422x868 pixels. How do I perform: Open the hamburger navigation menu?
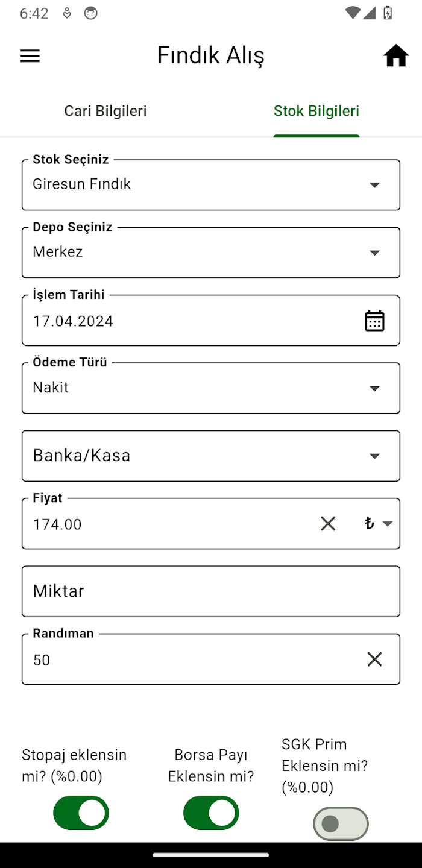(x=30, y=56)
